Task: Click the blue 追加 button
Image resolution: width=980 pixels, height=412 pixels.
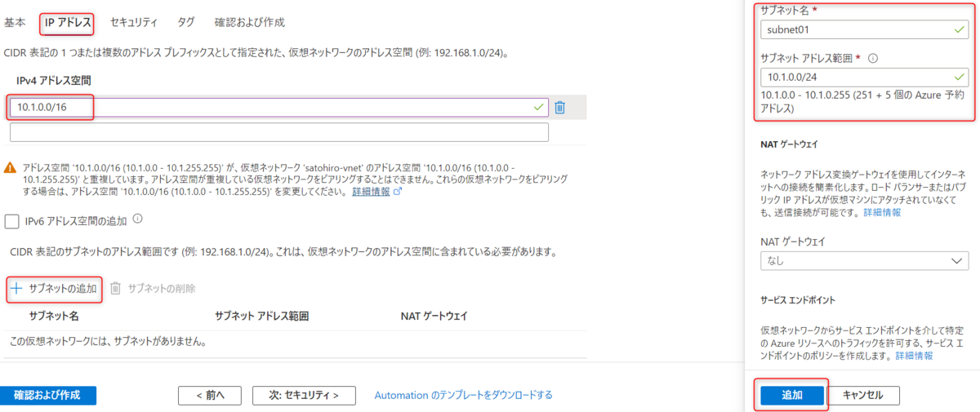Action: click(x=791, y=395)
